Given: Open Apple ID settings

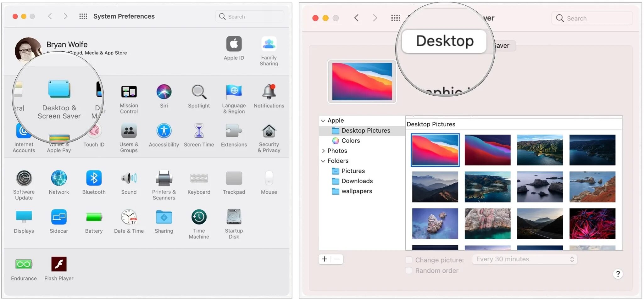Looking at the screenshot, I should point(234,48).
